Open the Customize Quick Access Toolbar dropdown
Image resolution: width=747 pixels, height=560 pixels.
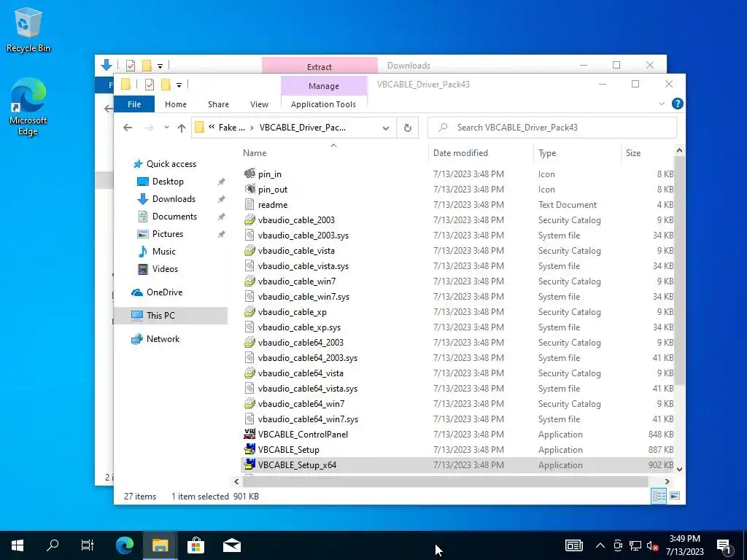(x=179, y=85)
